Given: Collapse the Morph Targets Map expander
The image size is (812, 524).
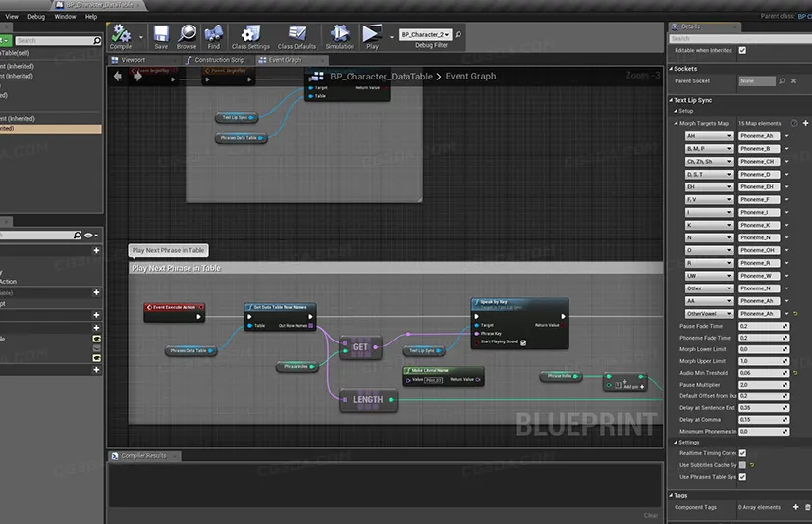Looking at the screenshot, I should [x=677, y=123].
